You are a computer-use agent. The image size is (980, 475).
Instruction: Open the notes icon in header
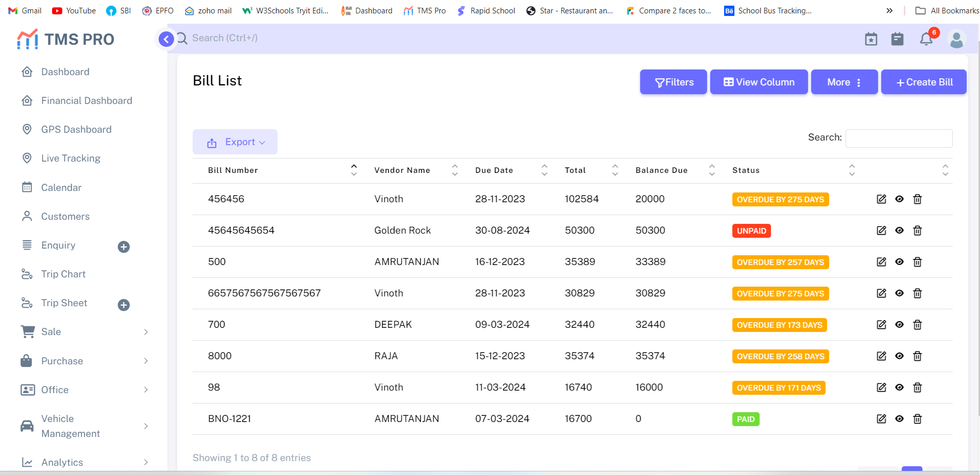898,39
